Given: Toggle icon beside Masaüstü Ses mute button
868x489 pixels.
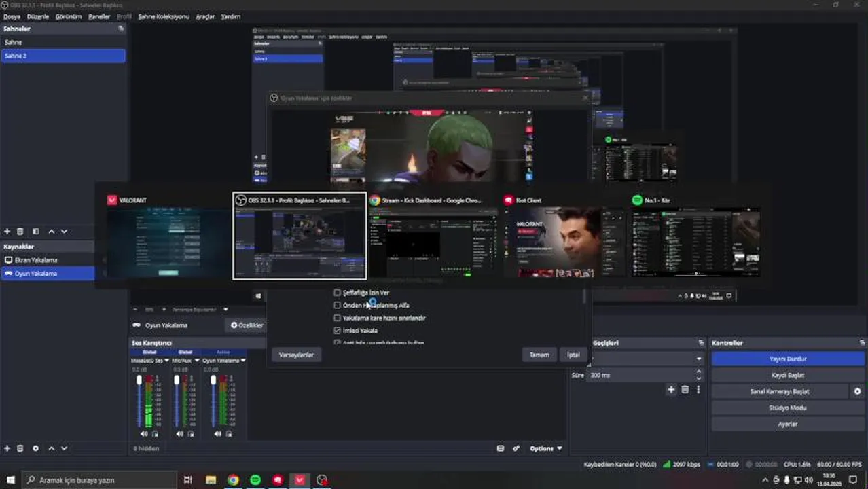Looking at the screenshot, I should click(155, 433).
